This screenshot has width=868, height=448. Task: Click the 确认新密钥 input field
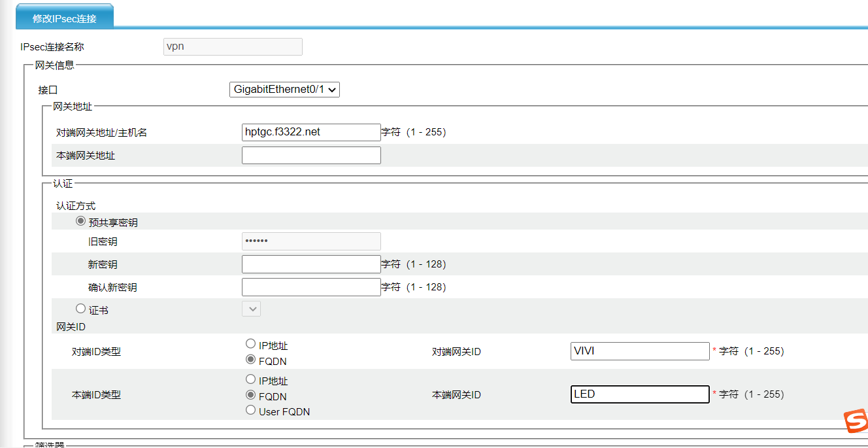[311, 287]
